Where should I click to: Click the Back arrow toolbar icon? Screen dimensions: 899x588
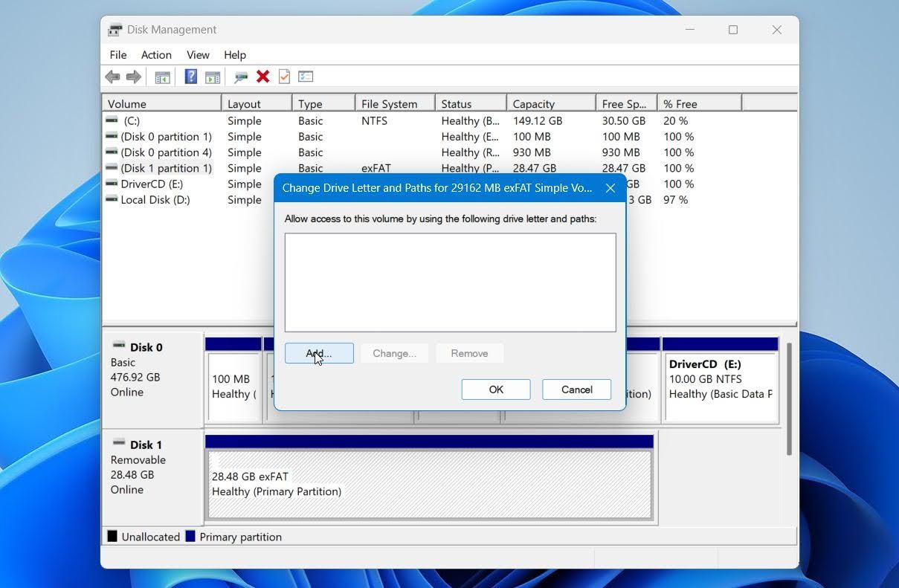point(112,77)
